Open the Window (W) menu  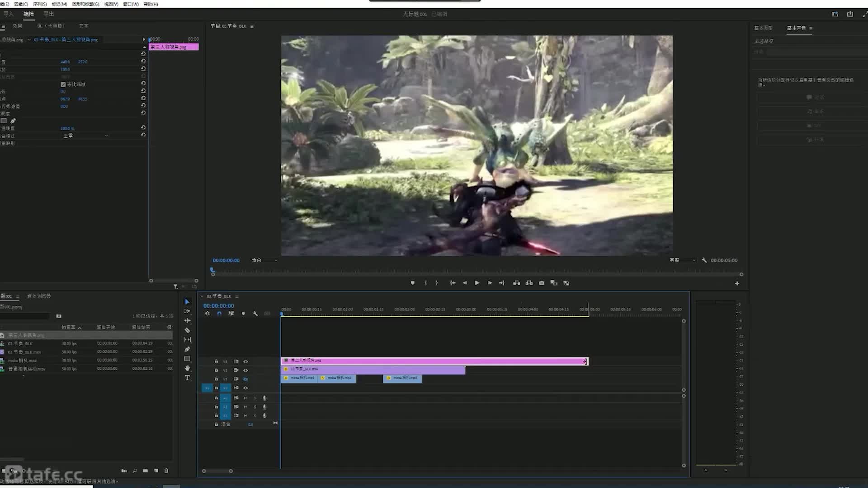131,4
